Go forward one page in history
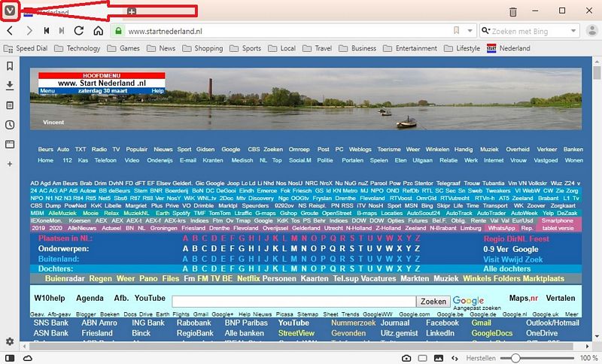602x364 pixels. [29, 31]
